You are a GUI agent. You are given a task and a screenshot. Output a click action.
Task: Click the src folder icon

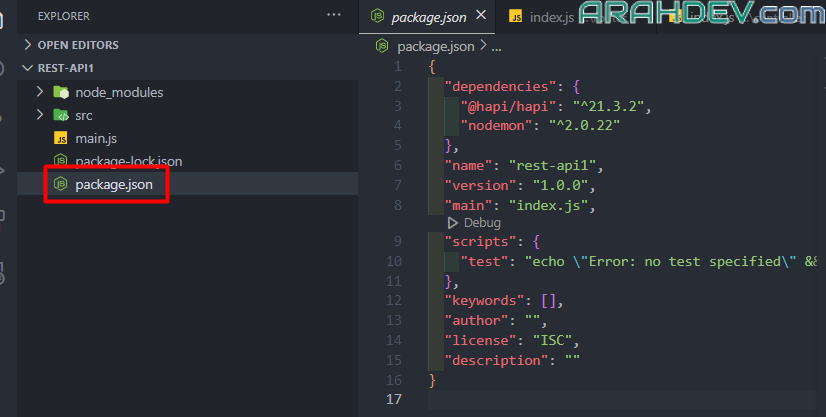[60, 115]
